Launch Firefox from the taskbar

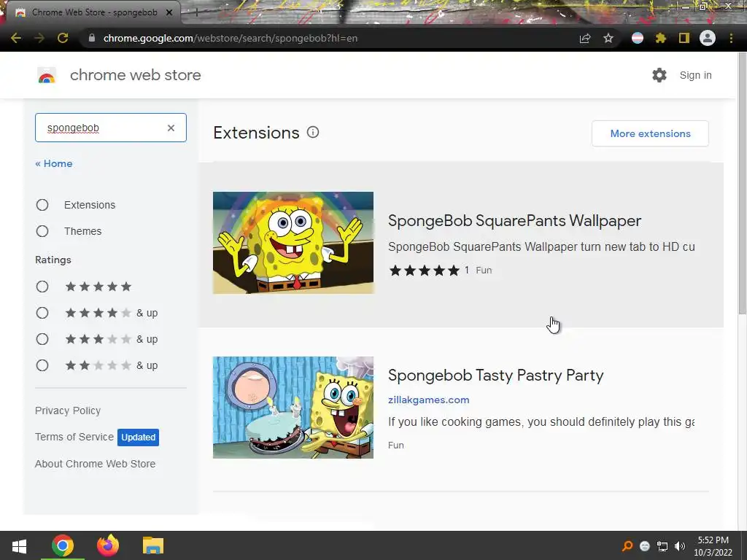click(108, 545)
